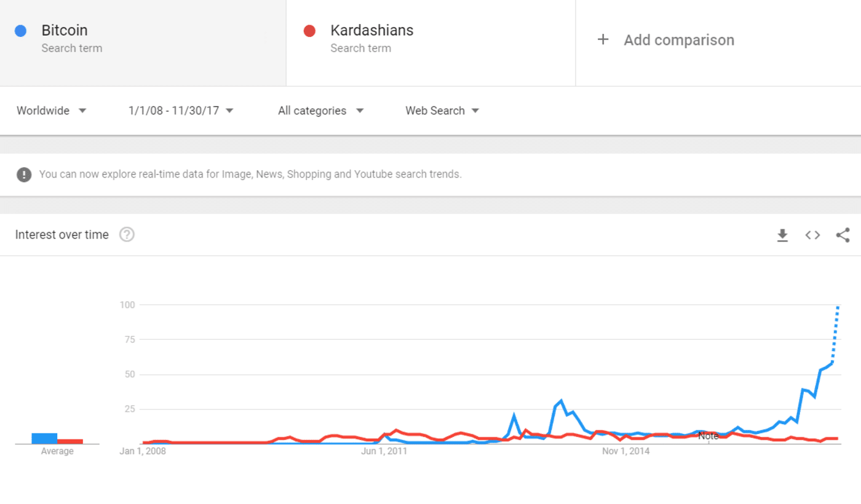Click the info icon beside real-time data notice
861x504 pixels.
[23, 174]
